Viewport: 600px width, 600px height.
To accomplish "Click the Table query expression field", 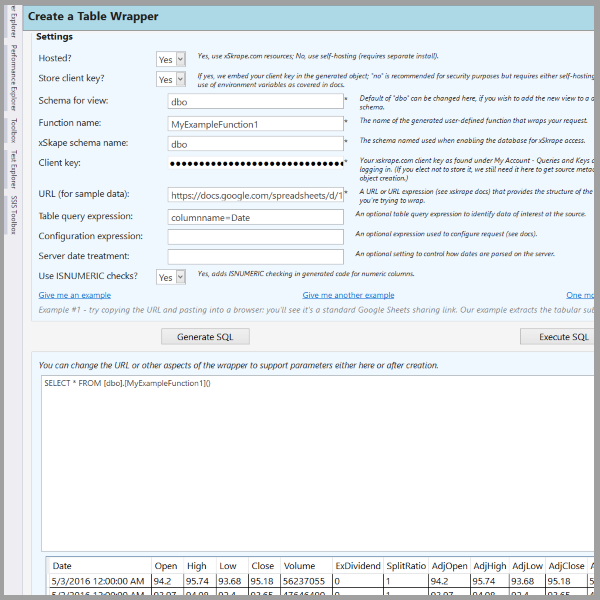I will click(x=255, y=217).
